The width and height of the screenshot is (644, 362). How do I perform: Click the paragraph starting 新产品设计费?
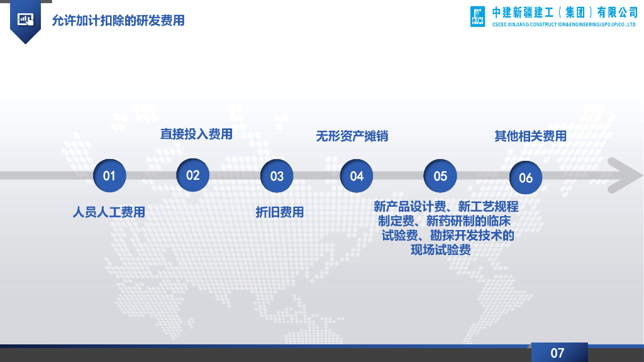[446, 228]
